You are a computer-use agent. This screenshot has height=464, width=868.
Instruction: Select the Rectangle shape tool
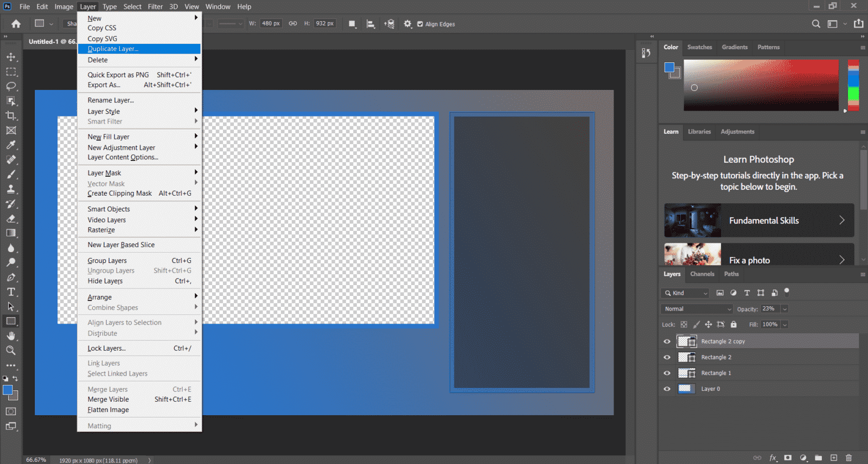coord(11,321)
